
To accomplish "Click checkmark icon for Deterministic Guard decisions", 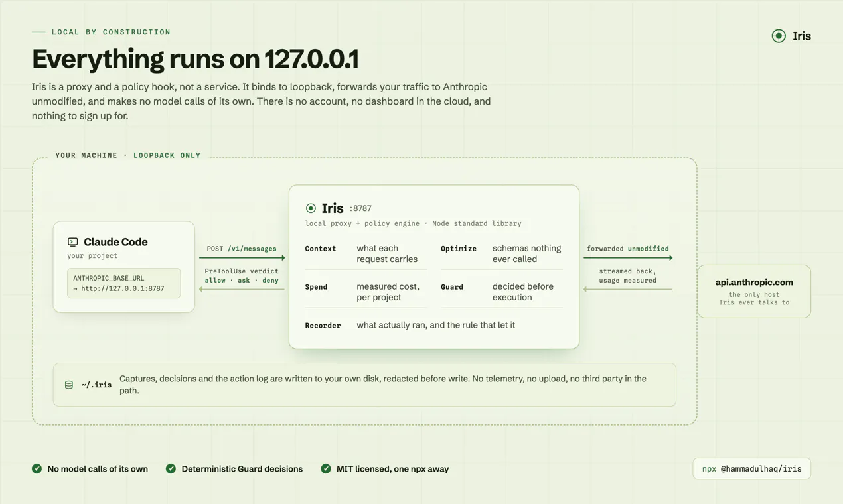I will (171, 469).
